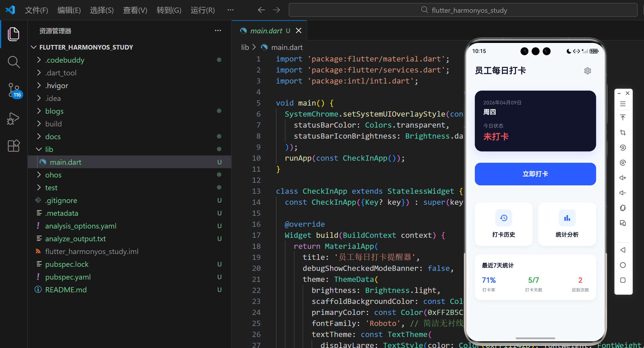Click the main.dart breadcrumb segment
The height and width of the screenshot is (348, 644).
pos(287,47)
